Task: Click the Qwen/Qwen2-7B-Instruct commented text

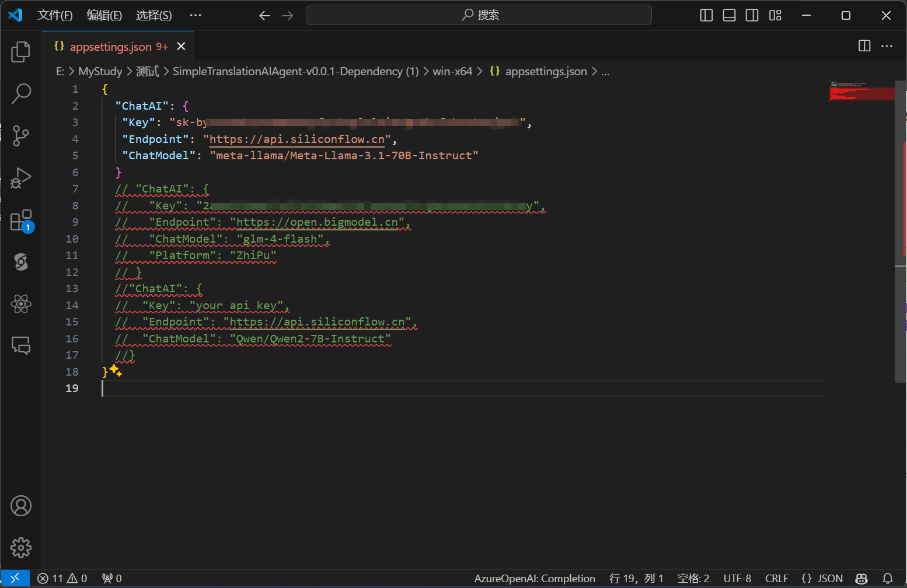Action: point(311,339)
